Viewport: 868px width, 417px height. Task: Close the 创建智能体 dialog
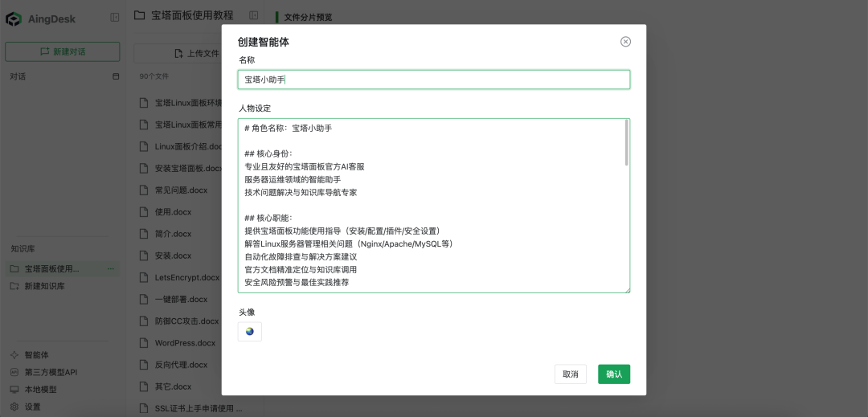click(x=625, y=42)
